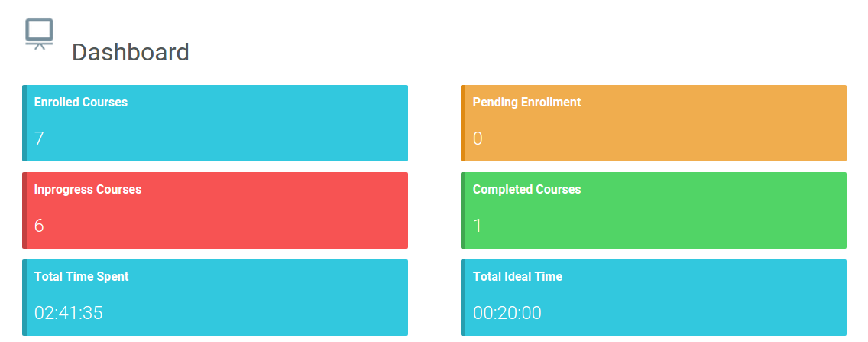
Task: Click the Enrolled Courses title text
Action: tap(81, 102)
